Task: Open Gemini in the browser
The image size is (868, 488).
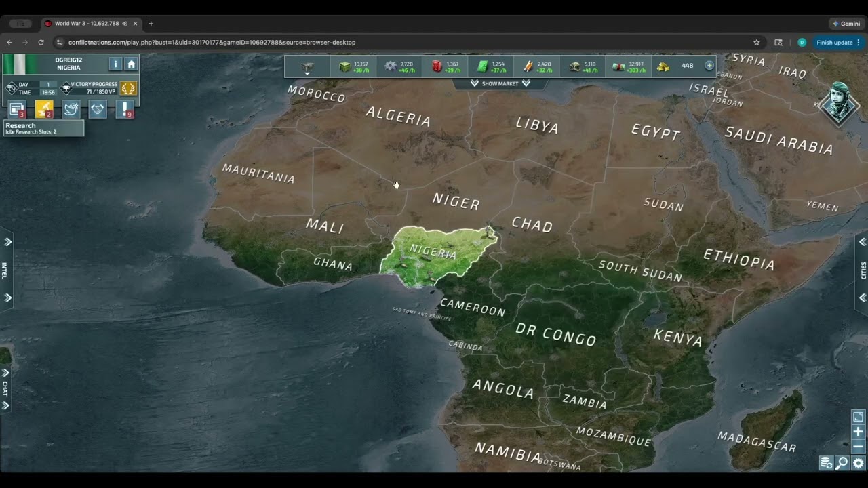Action: 846,23
